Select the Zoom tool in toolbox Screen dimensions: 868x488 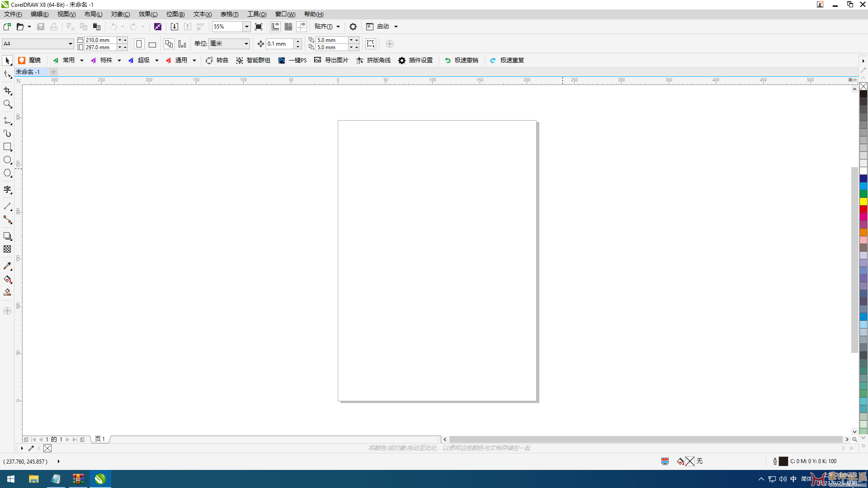pyautogui.click(x=7, y=104)
